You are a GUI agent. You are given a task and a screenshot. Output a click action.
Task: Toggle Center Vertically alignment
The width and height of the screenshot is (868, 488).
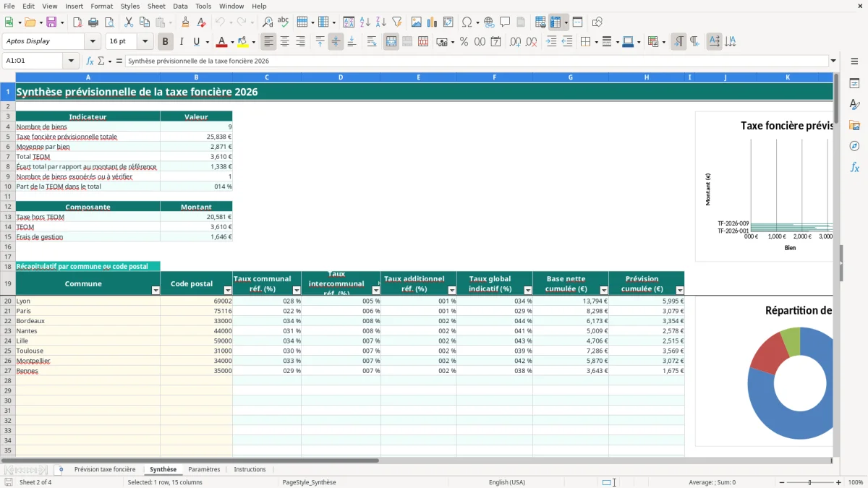[336, 42]
